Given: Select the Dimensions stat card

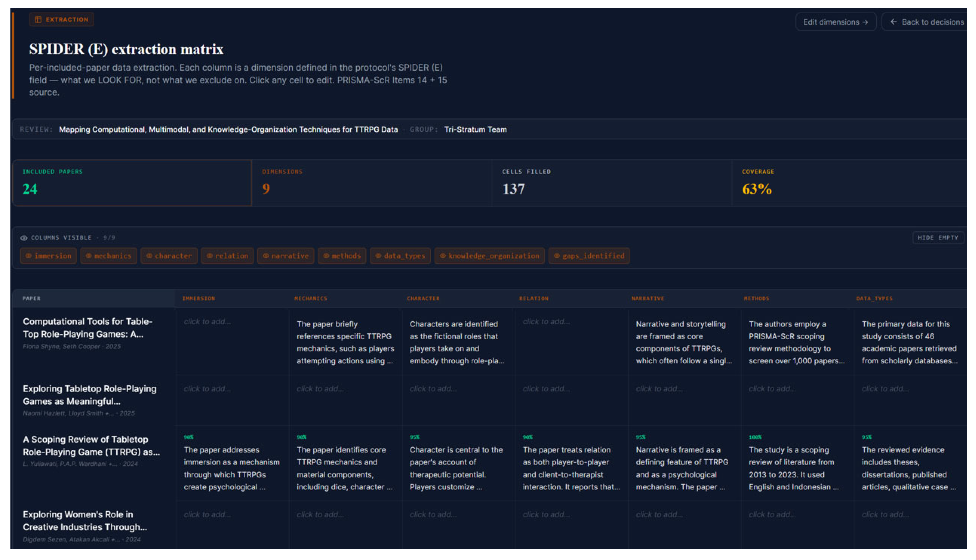Looking at the screenshot, I should tap(372, 183).
